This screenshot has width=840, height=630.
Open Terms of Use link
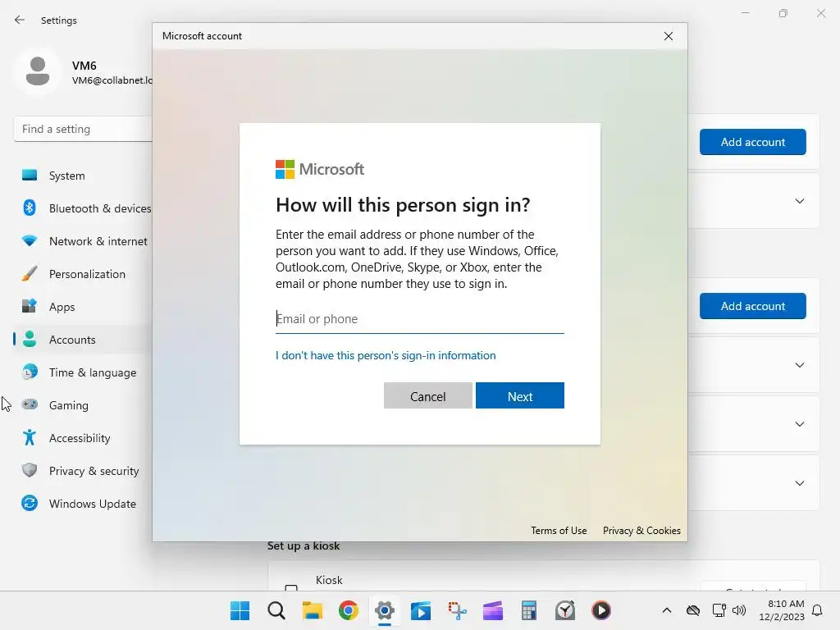559,531
